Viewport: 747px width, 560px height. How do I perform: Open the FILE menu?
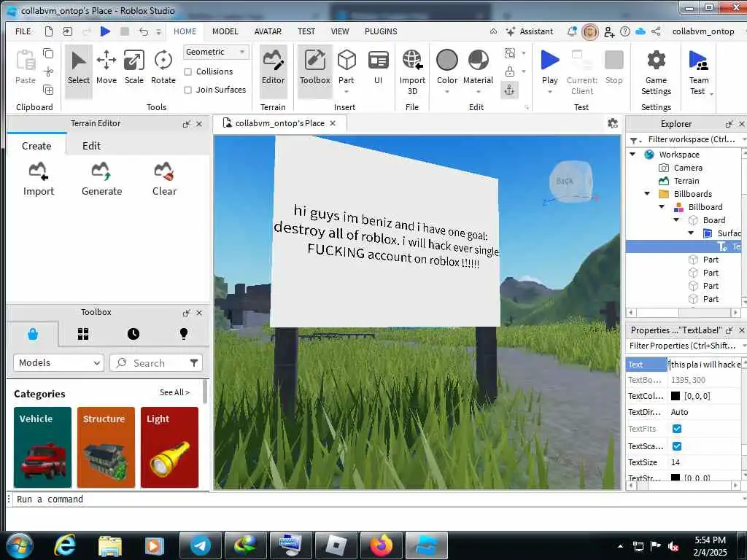(x=23, y=31)
